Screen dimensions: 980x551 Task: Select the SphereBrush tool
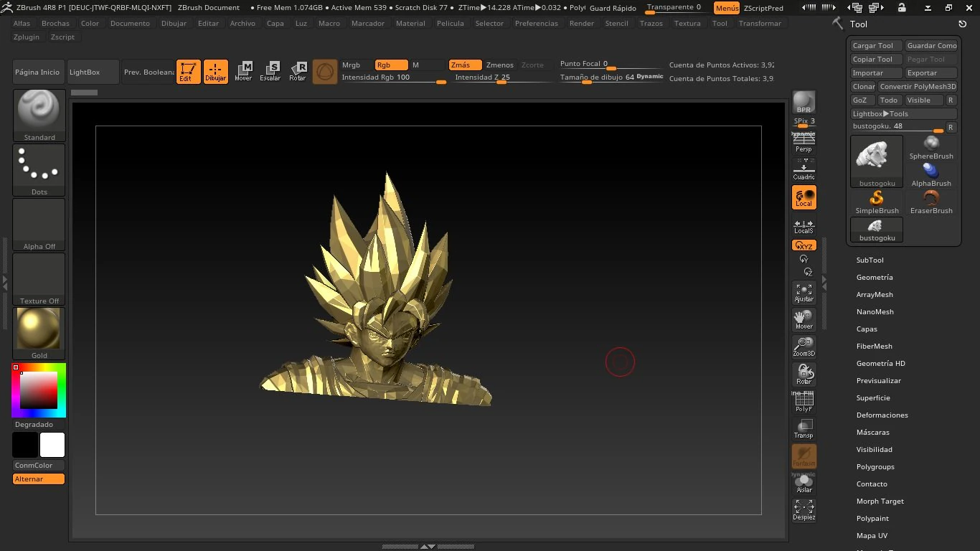tap(931, 148)
